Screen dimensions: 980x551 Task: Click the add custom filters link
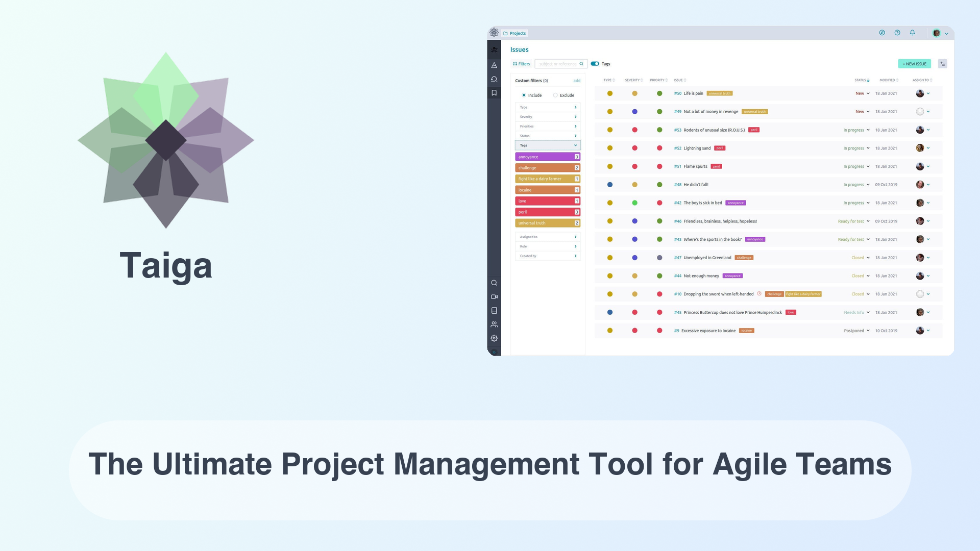pyautogui.click(x=577, y=80)
